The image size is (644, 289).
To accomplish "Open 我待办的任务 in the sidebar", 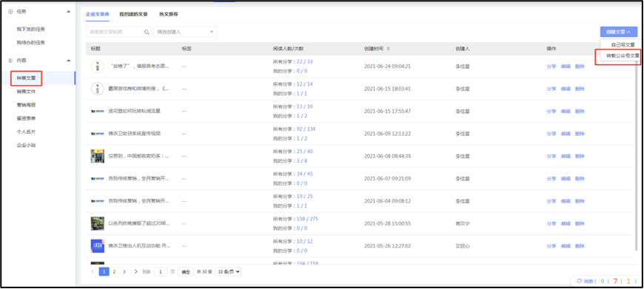I will coord(31,42).
